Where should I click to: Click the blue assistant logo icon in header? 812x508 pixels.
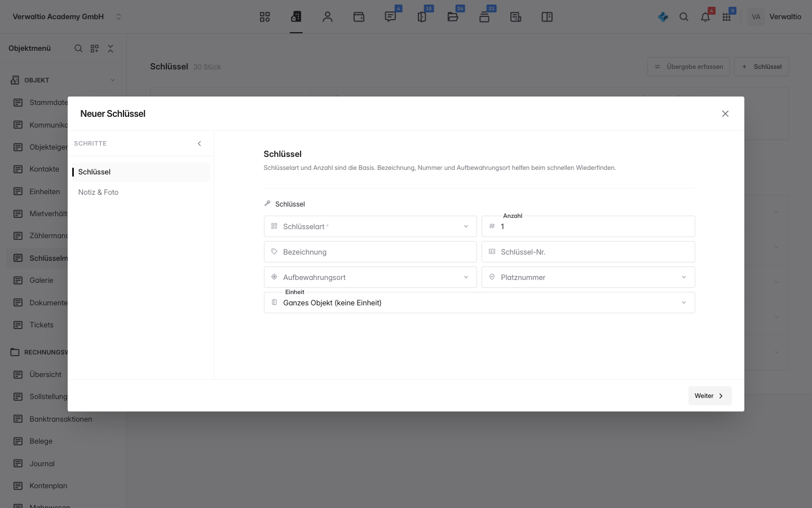tap(663, 17)
